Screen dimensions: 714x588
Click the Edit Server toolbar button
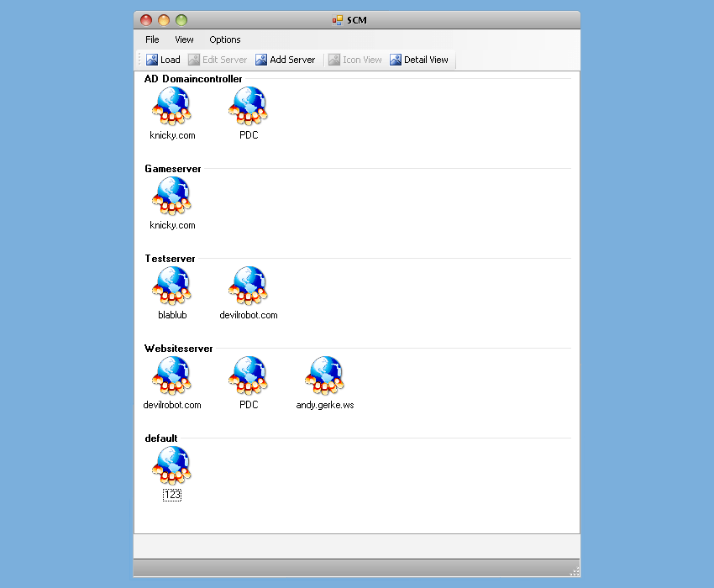click(x=218, y=60)
